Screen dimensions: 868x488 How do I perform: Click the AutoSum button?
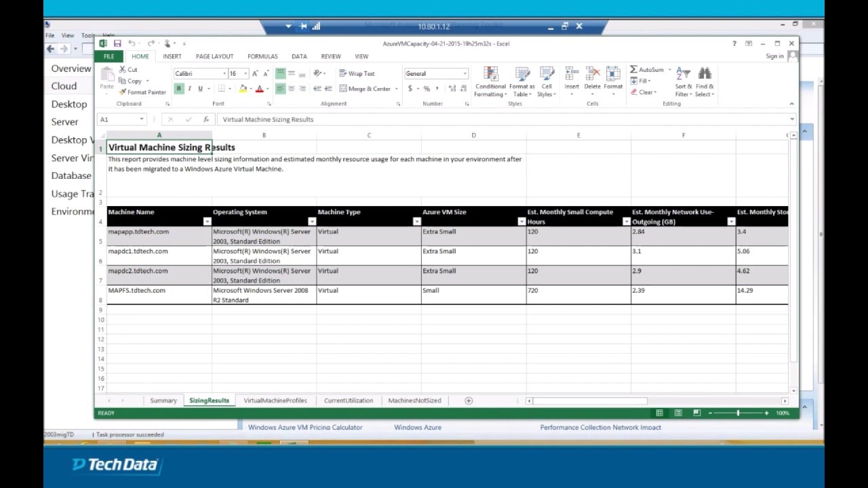[646, 70]
